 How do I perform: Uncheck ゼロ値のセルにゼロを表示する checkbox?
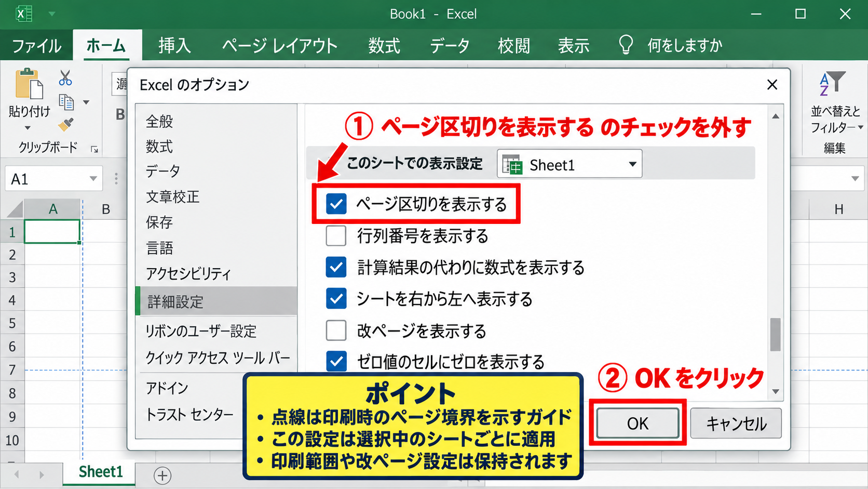336,362
